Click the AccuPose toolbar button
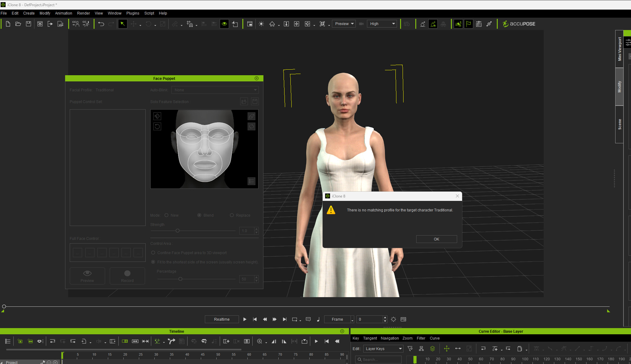This screenshot has height=364, width=631. pos(519,24)
